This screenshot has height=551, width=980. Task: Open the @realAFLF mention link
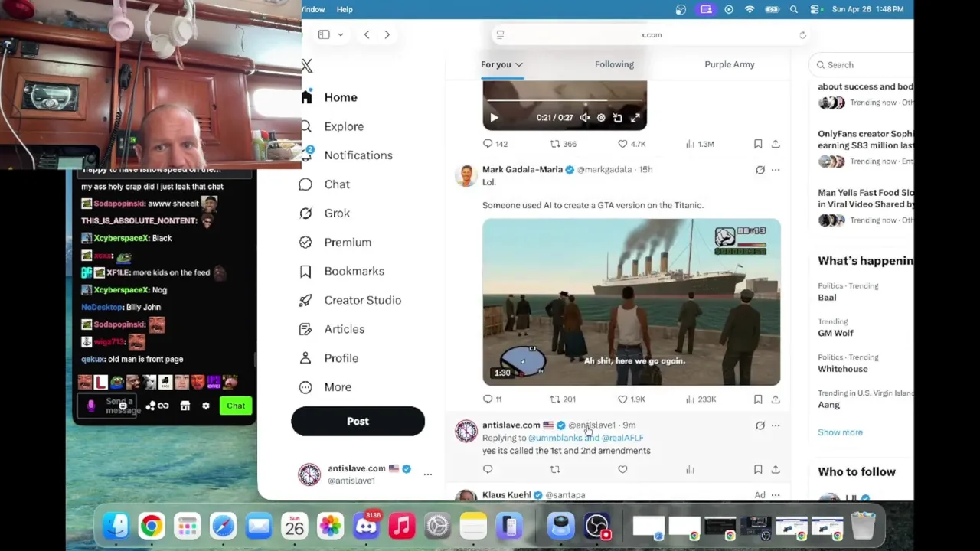[x=622, y=438]
